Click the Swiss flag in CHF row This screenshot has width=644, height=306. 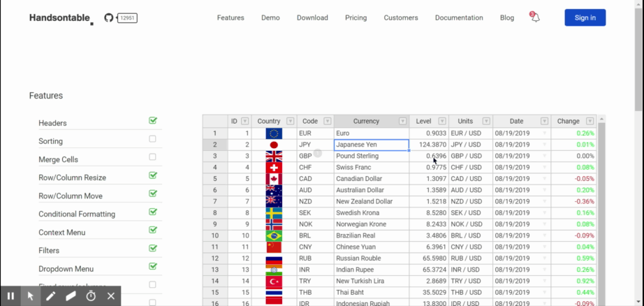tap(274, 168)
